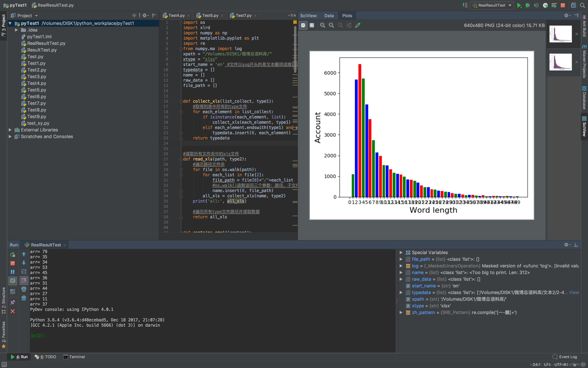Expand Scratches and Consoles node

click(x=10, y=137)
